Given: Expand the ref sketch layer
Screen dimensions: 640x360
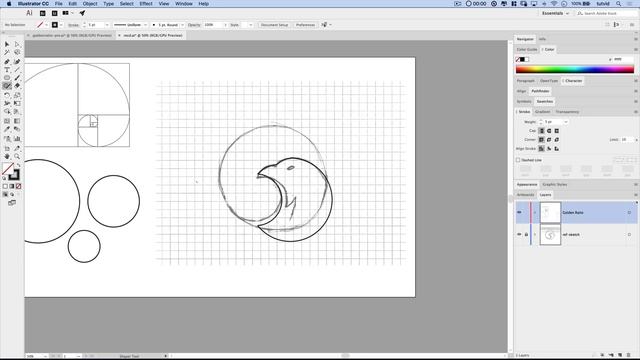Looking at the screenshot, I should [535, 235].
